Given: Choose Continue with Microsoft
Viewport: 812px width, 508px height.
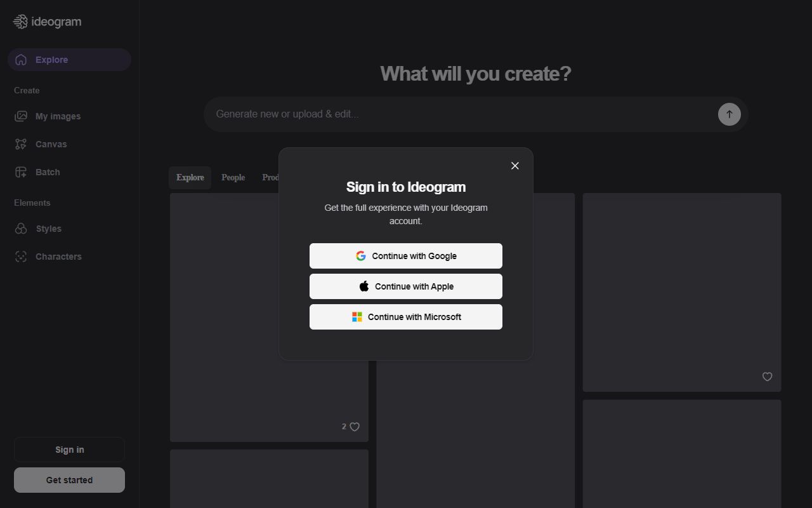Looking at the screenshot, I should (x=405, y=316).
